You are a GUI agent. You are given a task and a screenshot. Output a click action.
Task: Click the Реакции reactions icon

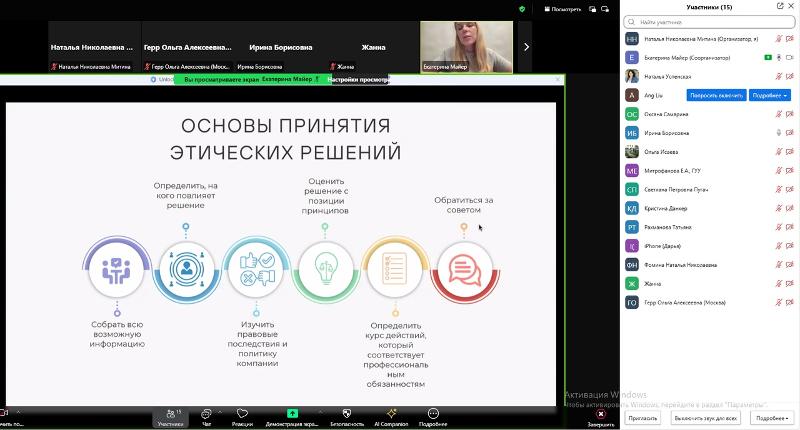coord(242,415)
